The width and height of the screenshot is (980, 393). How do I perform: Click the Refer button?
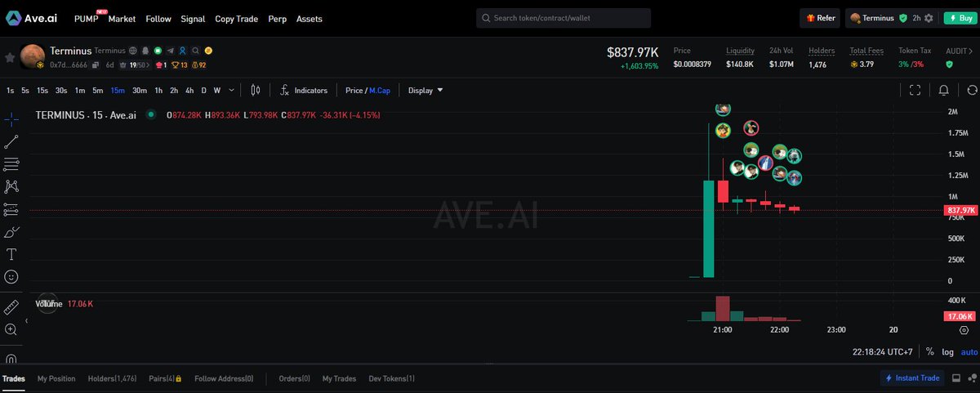click(x=820, y=18)
